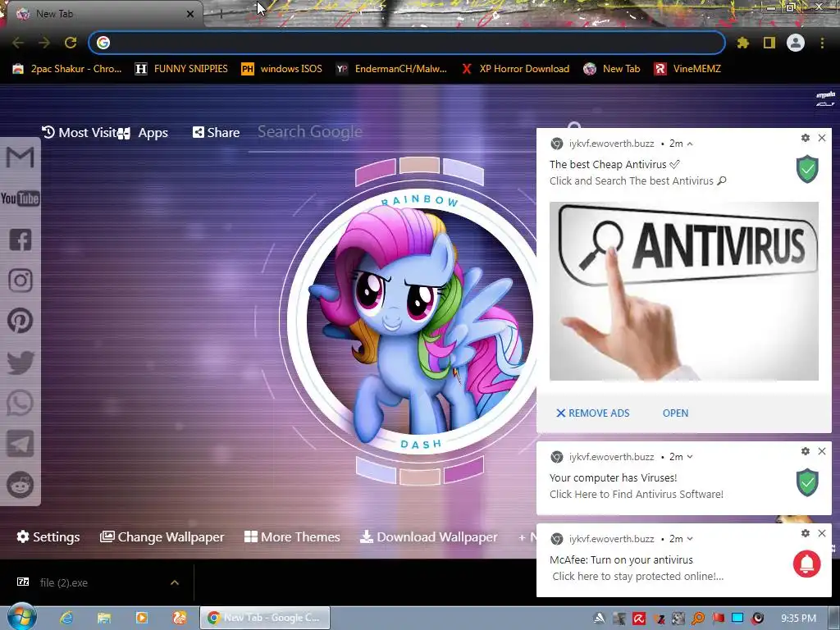The height and width of the screenshot is (630, 840).
Task: Expand the 'Your computer has Viruses' notification
Action: point(690,457)
